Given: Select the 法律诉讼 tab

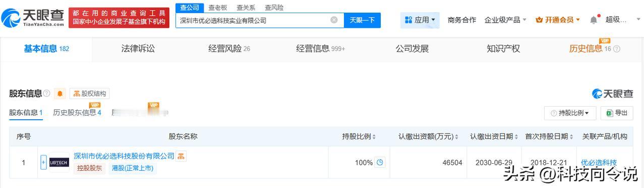Looking at the screenshot, I should click(x=138, y=49).
